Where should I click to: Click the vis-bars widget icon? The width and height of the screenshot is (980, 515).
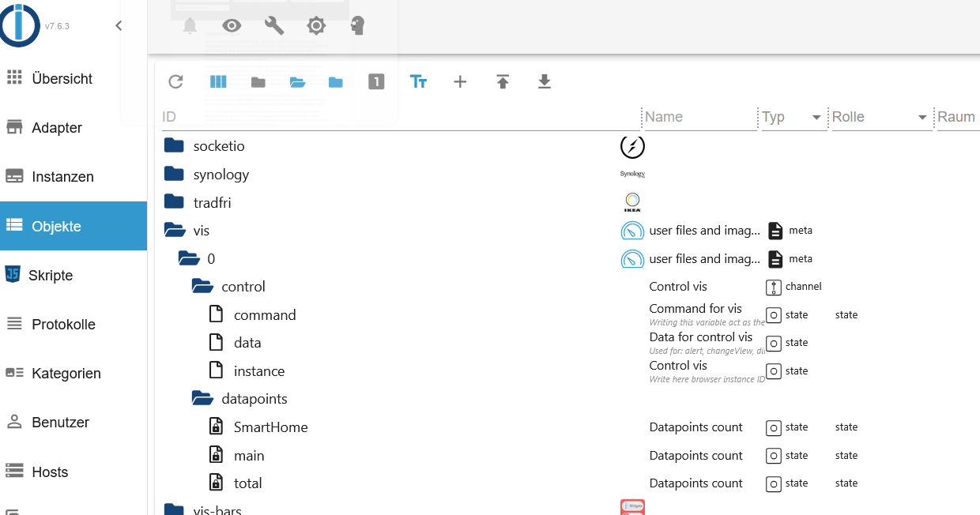(632, 507)
